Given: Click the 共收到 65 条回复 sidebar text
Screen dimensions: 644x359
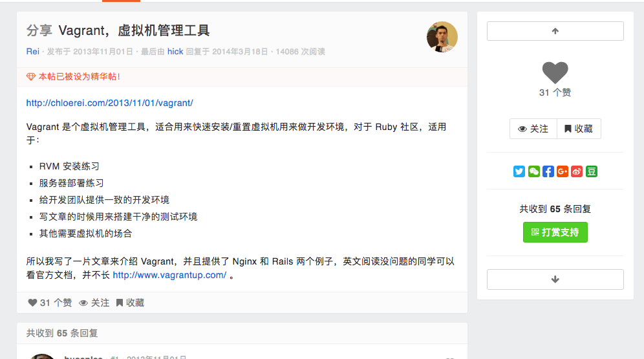Looking at the screenshot, I should (x=555, y=209).
